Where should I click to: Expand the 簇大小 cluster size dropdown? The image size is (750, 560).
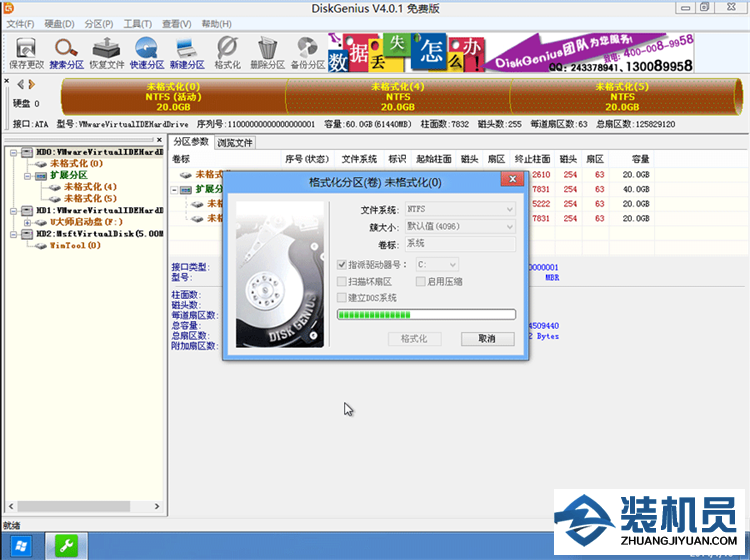pyautogui.click(x=460, y=226)
